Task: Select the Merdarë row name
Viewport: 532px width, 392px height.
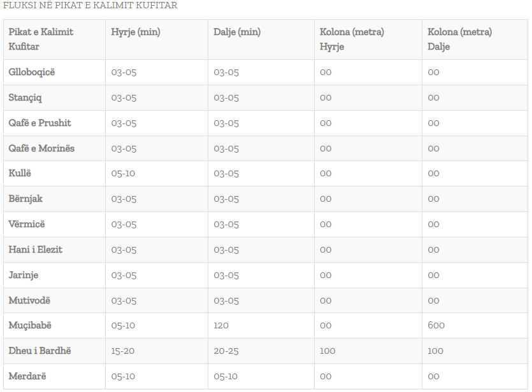Action: pyautogui.click(x=27, y=377)
